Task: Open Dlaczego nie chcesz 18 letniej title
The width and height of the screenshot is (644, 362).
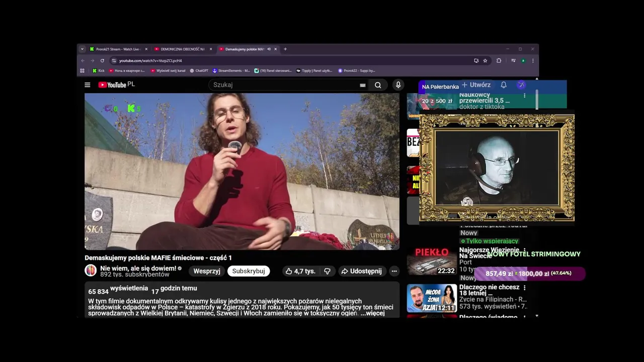Action: coord(489,290)
